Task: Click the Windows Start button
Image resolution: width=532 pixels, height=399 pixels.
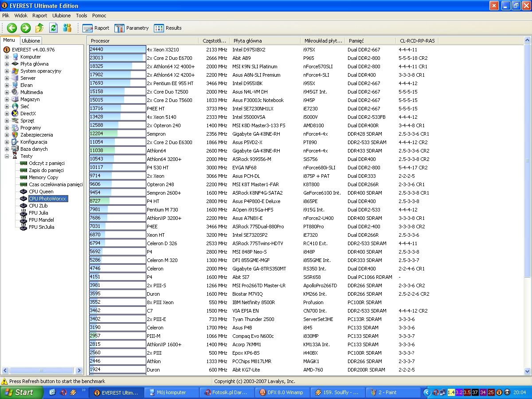Action: coord(22,392)
